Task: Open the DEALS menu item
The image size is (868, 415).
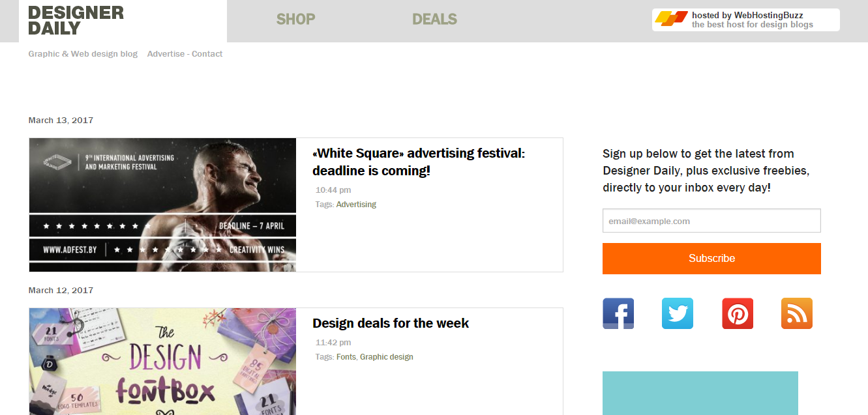Action: point(434,20)
